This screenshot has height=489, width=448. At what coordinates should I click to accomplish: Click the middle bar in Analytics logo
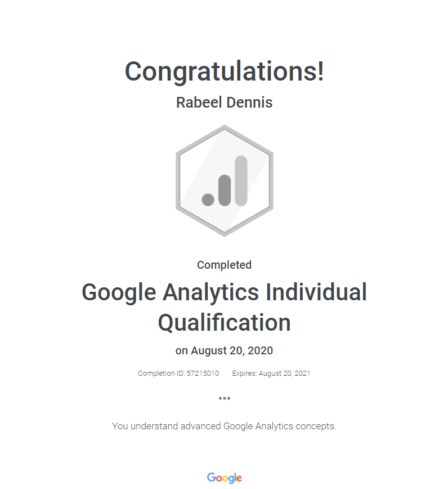click(225, 190)
